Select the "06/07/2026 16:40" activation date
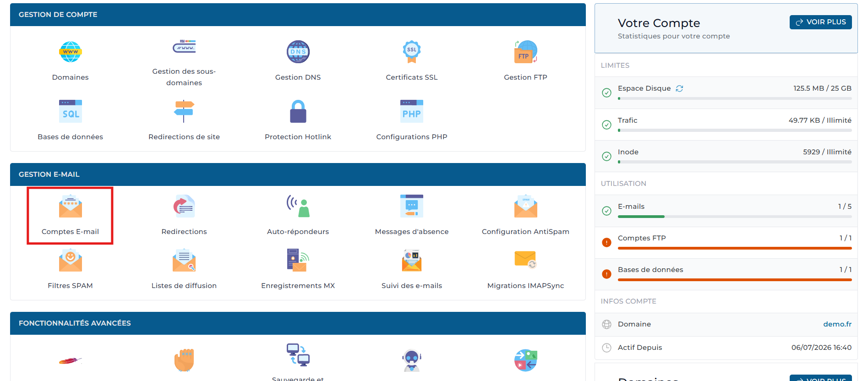The height and width of the screenshot is (381, 868). point(821,348)
